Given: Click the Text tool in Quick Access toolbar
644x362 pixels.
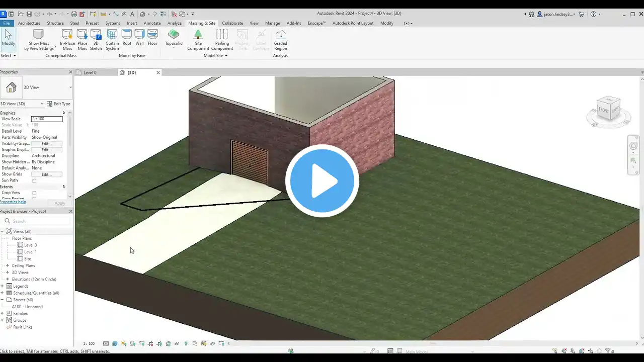Looking at the screenshot, I should click(x=132, y=14).
